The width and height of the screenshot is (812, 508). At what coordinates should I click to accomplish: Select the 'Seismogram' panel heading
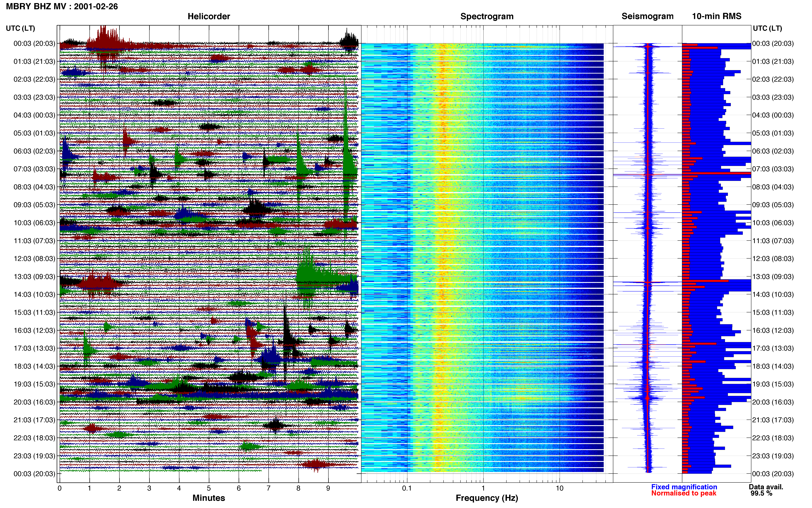click(x=648, y=16)
